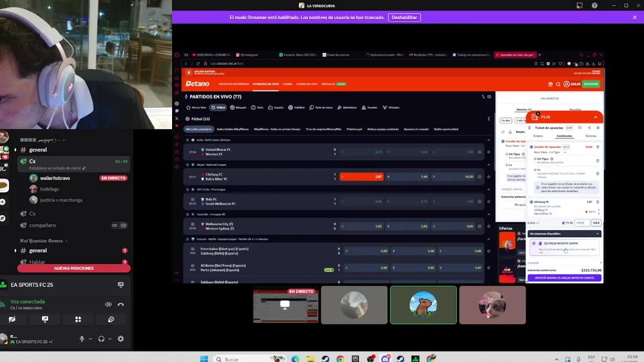
Task: Collapse the bet slip header chevron
Action: (596, 117)
